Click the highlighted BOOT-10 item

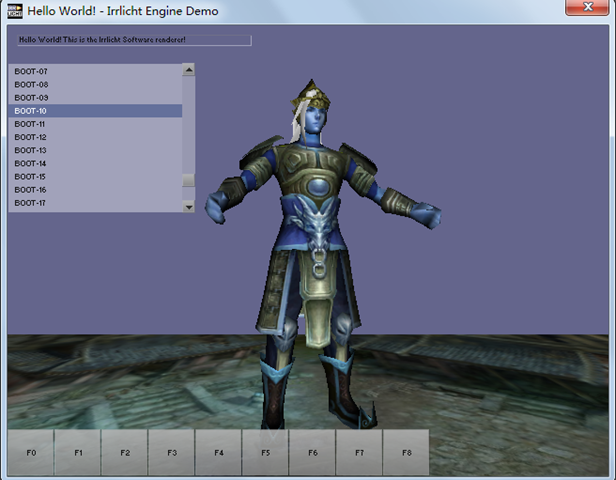click(95, 111)
